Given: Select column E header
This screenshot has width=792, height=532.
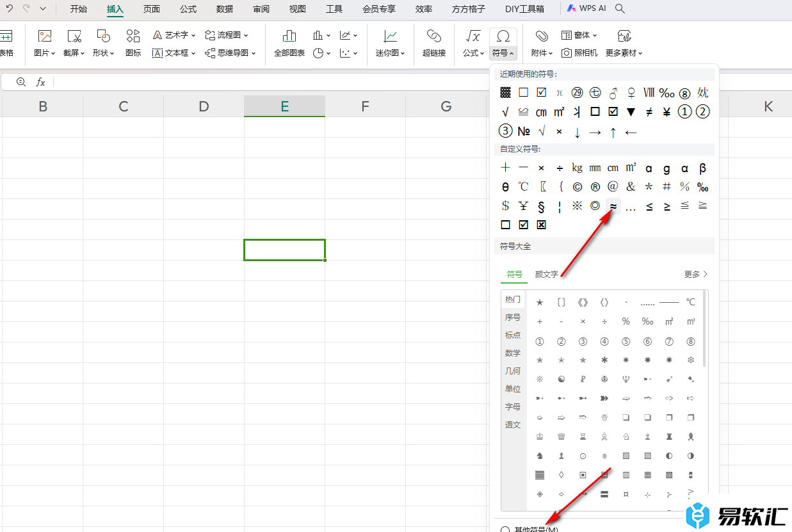Looking at the screenshot, I should pos(285,106).
